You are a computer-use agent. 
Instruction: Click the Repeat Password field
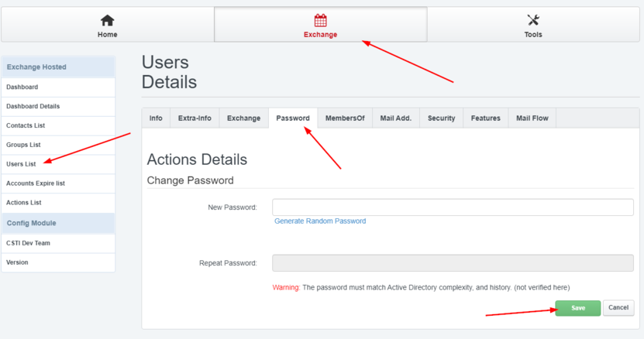point(453,263)
